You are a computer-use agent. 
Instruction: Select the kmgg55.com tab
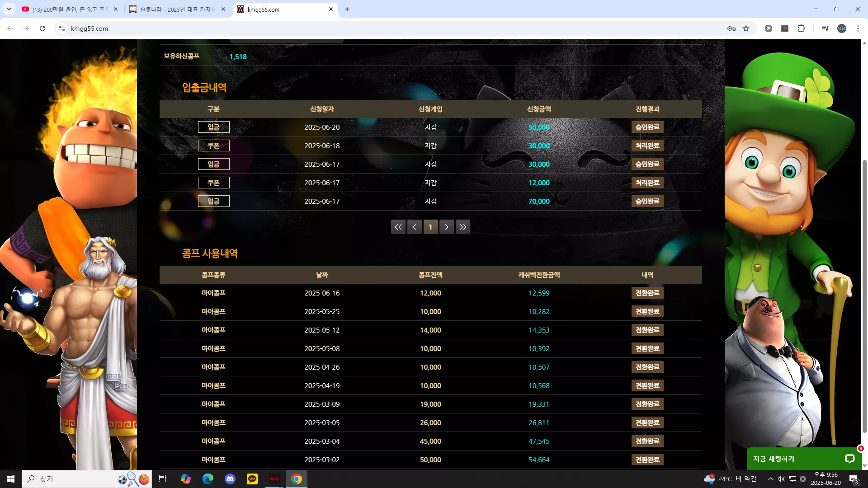pyautogui.click(x=285, y=9)
